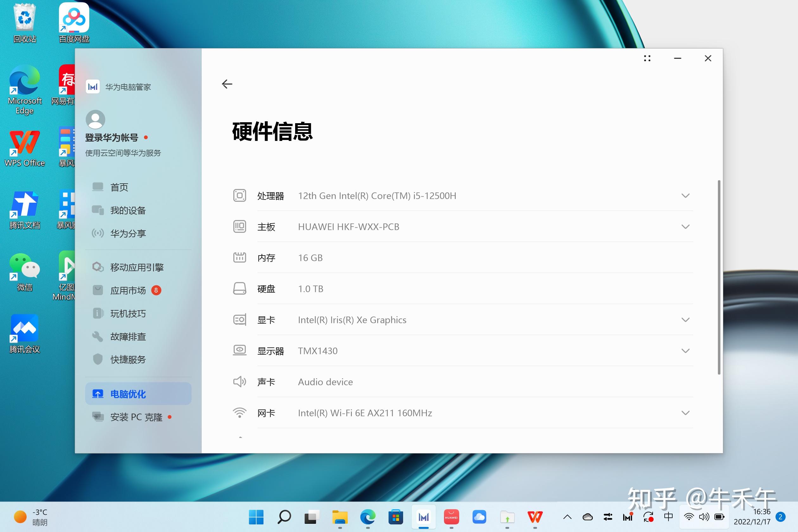Click the clock 16:36 date area
This screenshot has width=798, height=532.
point(752,517)
